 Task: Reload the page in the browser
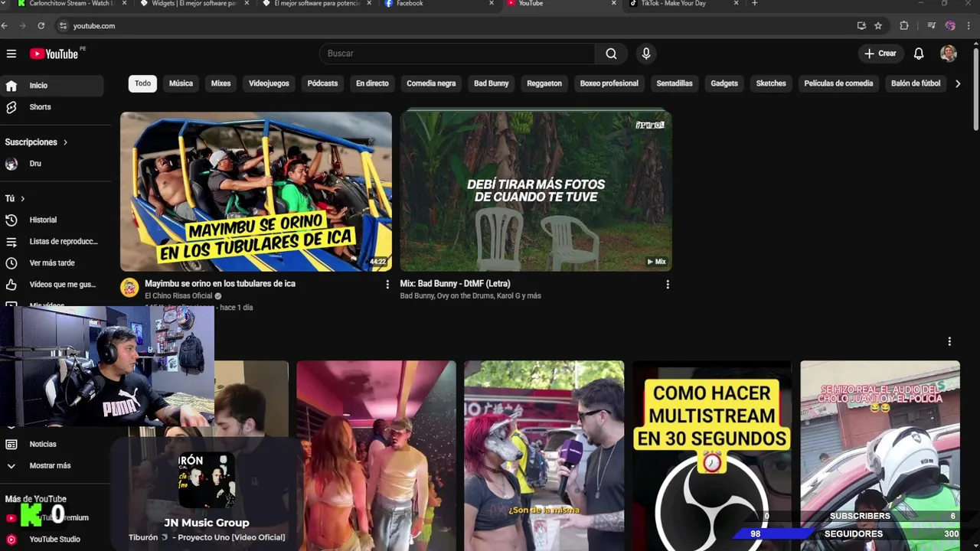[41, 26]
